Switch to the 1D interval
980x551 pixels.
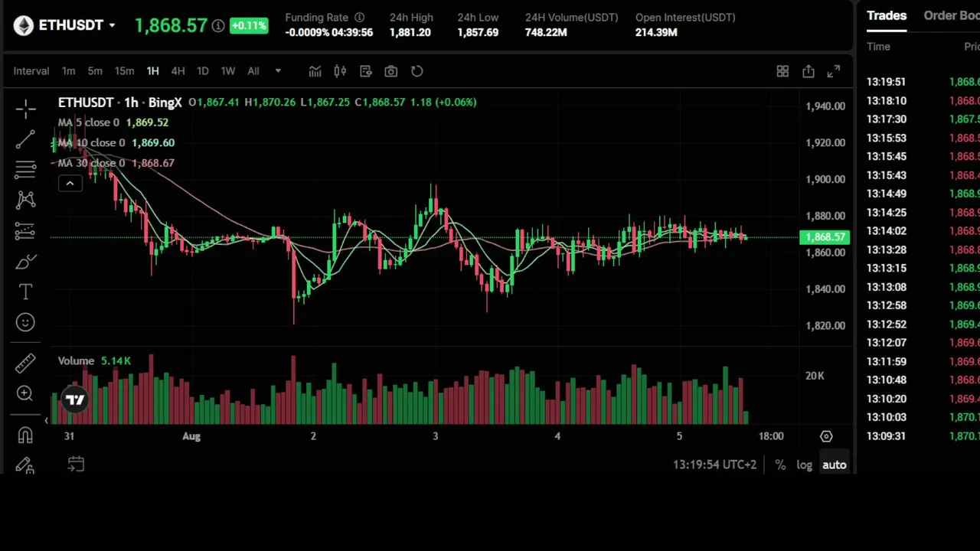pos(203,71)
